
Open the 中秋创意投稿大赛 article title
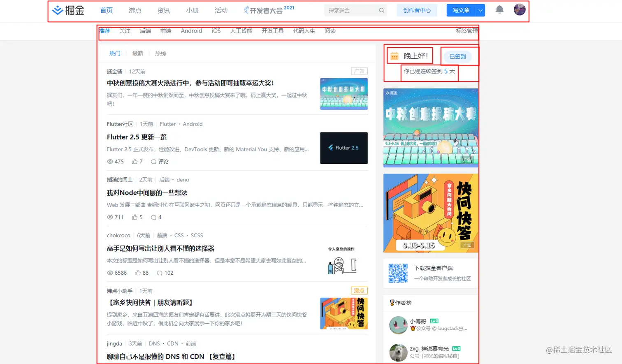pyautogui.click(x=190, y=83)
